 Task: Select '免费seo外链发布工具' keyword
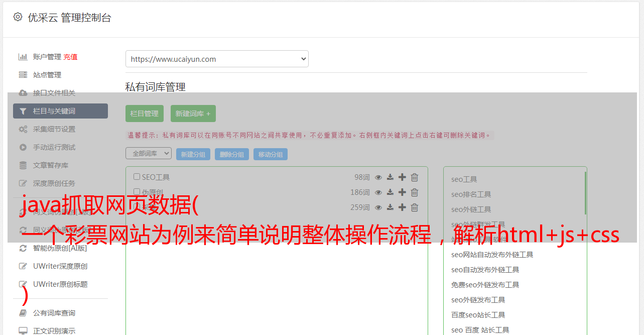tap(485, 285)
